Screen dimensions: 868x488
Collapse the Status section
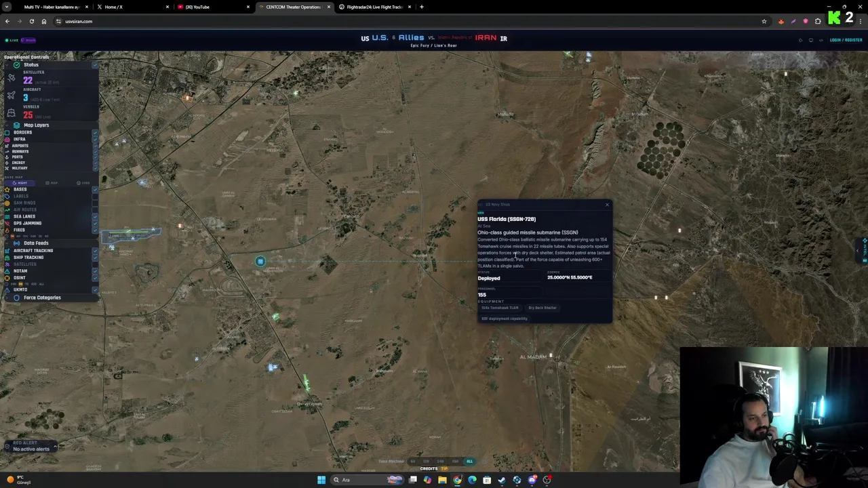[7, 65]
